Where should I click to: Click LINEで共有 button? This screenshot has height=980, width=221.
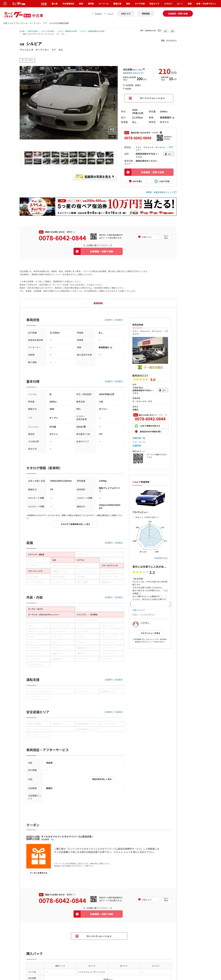(x=162, y=181)
